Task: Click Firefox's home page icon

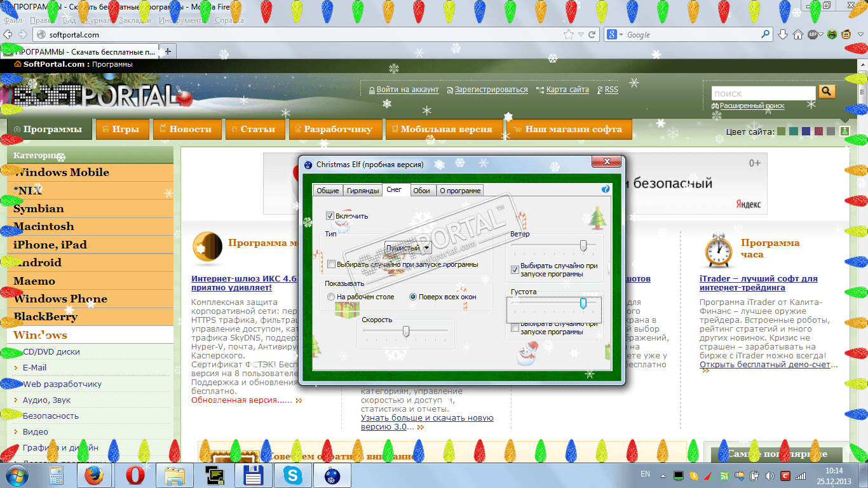Action: point(798,34)
